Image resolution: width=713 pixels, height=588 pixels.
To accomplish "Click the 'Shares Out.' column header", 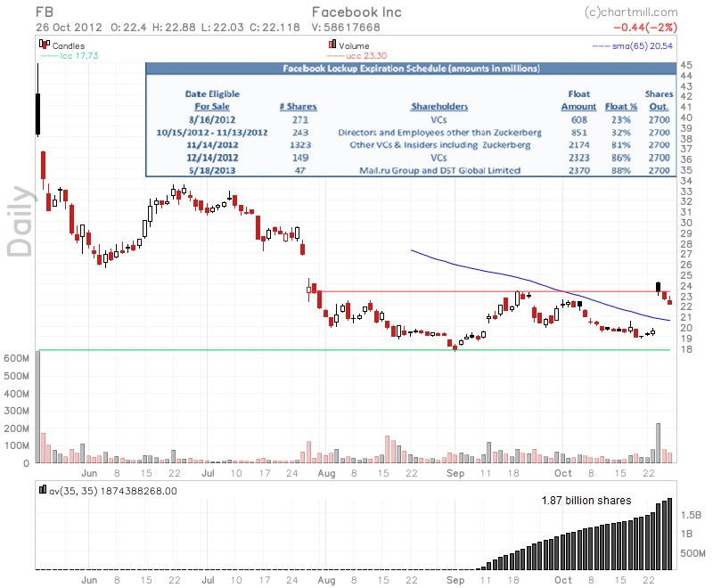I will (659, 100).
